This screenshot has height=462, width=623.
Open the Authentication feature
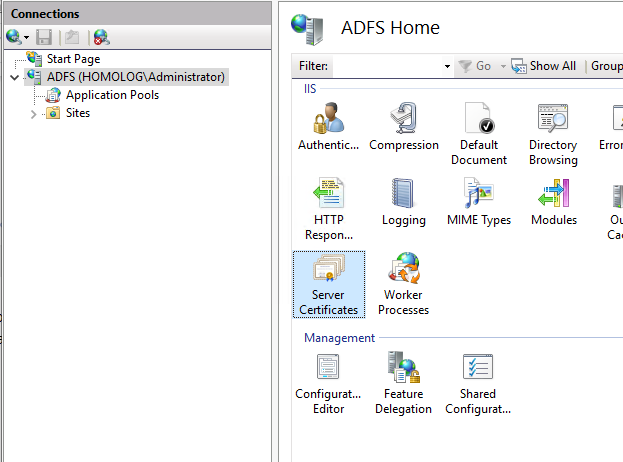click(x=329, y=127)
